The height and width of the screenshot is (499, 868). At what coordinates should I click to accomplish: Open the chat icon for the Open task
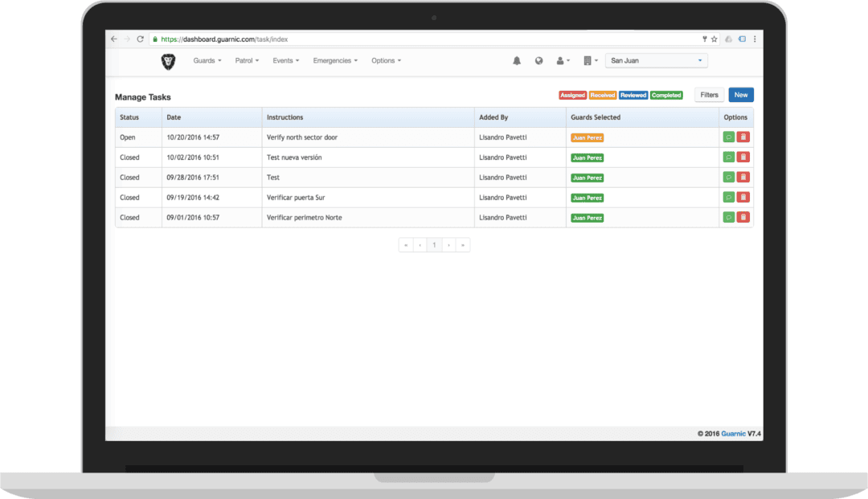pos(729,137)
